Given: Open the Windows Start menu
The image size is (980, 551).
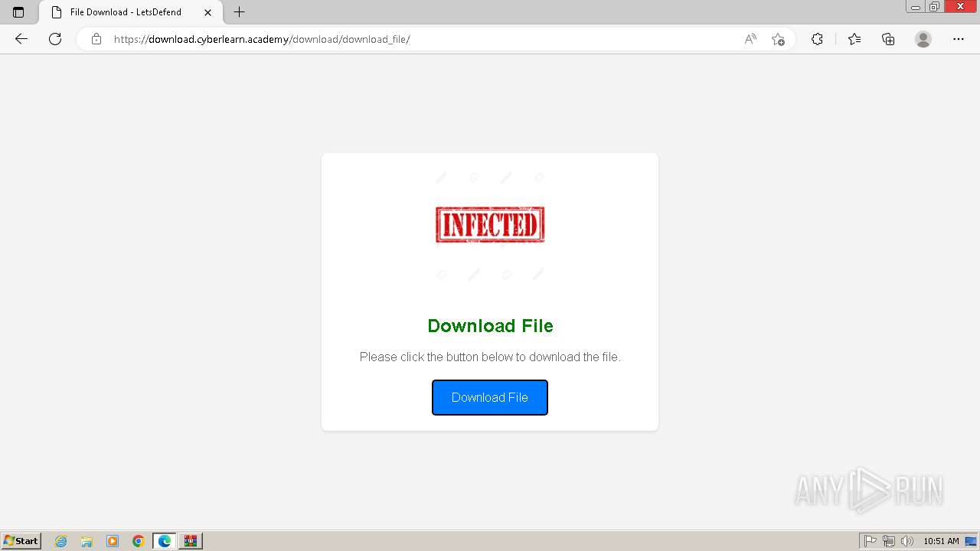Looking at the screenshot, I should pyautogui.click(x=21, y=541).
